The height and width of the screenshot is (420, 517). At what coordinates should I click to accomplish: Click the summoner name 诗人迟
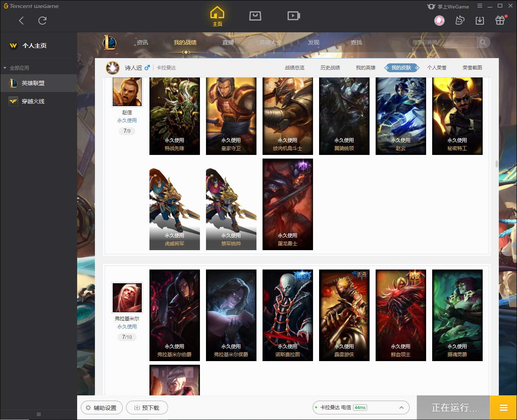coord(133,68)
